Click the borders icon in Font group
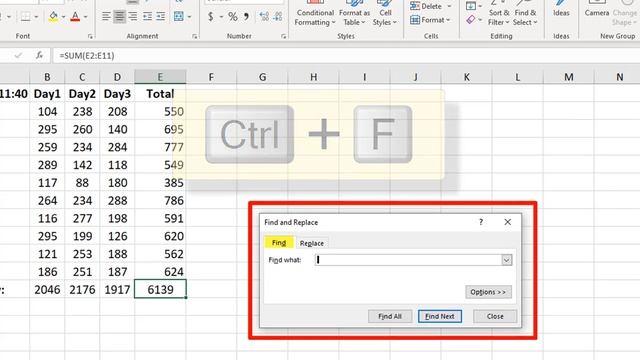The width and height of the screenshot is (640, 360). tap(26, 17)
